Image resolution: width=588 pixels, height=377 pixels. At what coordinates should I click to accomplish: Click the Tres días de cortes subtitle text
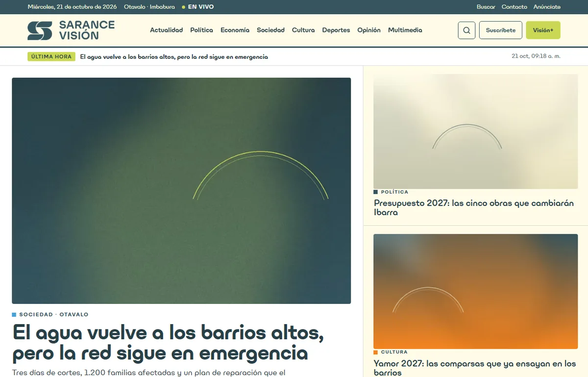tap(148, 373)
